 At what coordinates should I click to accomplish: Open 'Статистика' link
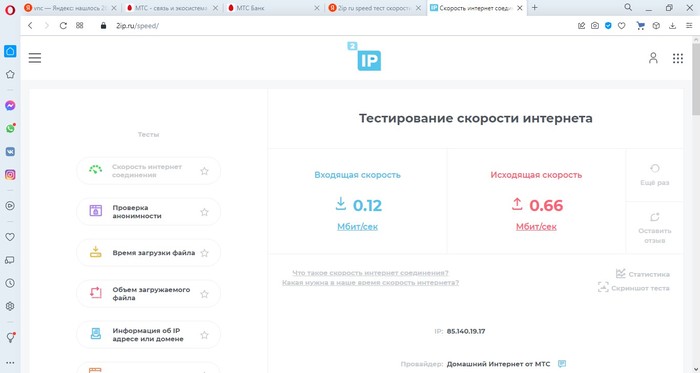643,274
